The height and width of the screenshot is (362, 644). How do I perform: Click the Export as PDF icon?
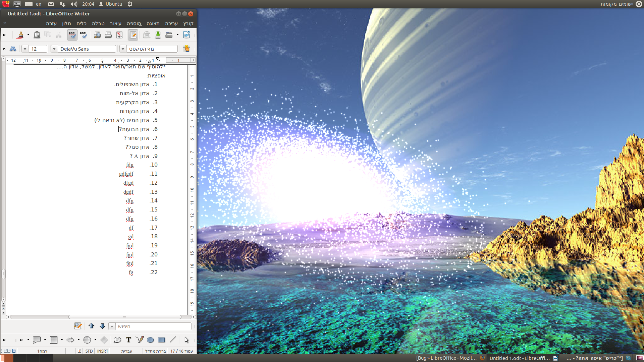[119, 35]
